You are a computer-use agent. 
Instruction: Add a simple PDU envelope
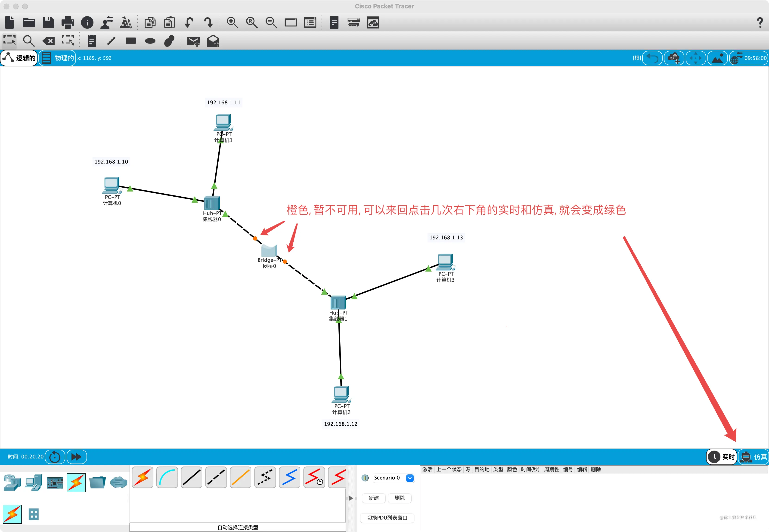coord(193,41)
